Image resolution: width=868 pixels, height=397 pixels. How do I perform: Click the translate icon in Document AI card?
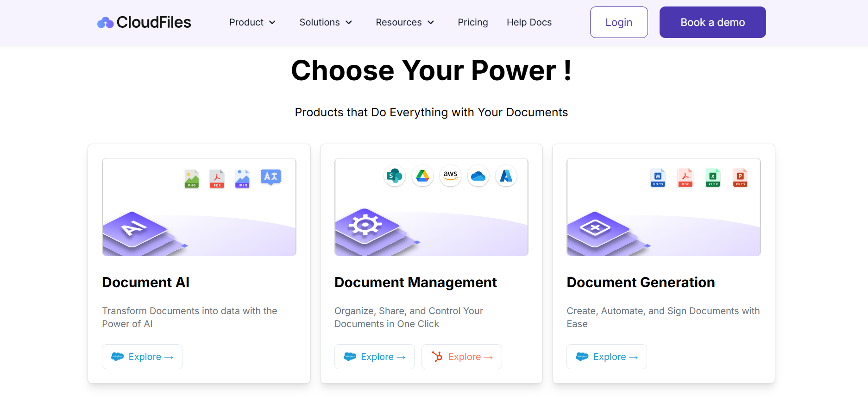[270, 177]
